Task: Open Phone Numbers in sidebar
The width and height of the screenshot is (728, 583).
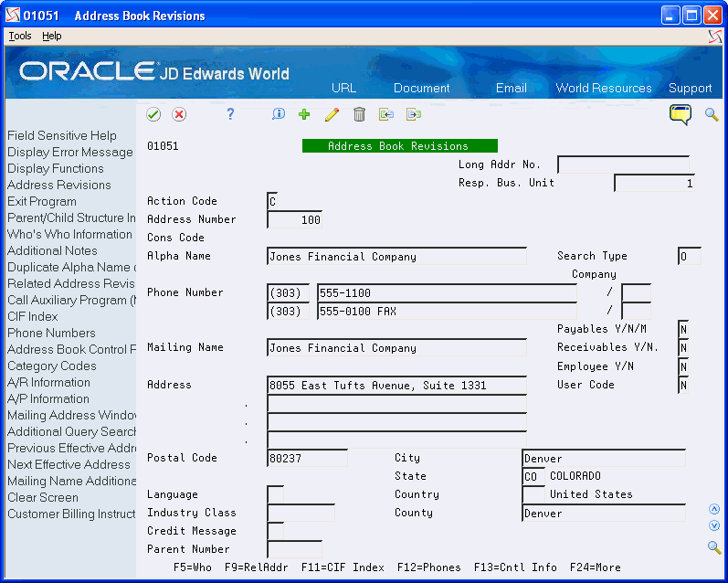Action: 51,333
